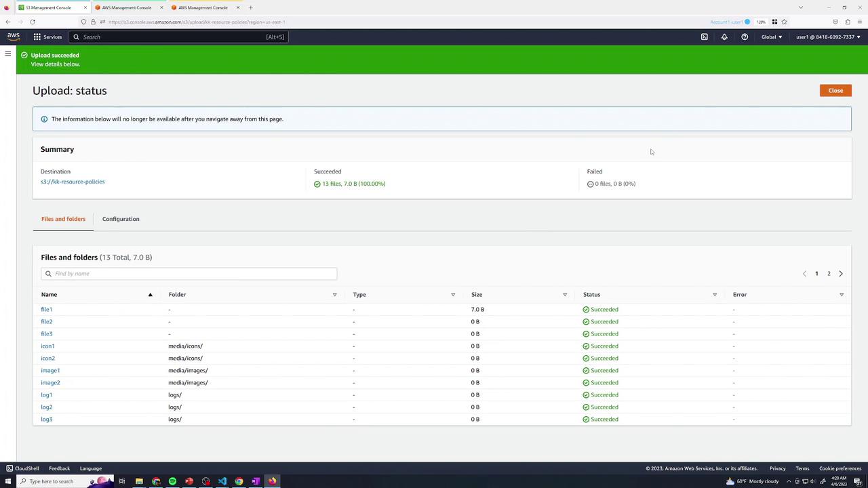Image resolution: width=868 pixels, height=488 pixels.
Task: Switch to the Configuration tab
Action: 121,219
